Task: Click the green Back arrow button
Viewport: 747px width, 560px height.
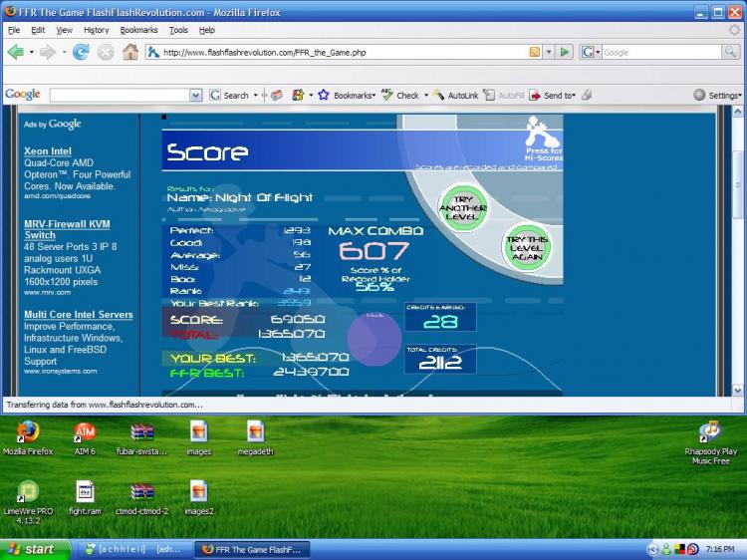Action: [x=17, y=52]
